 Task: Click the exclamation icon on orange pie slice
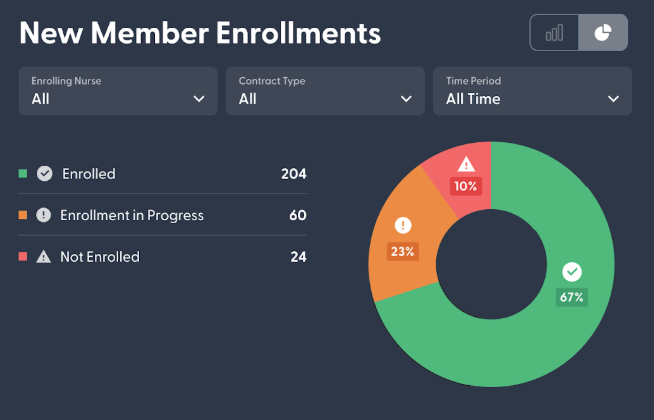[x=403, y=225]
